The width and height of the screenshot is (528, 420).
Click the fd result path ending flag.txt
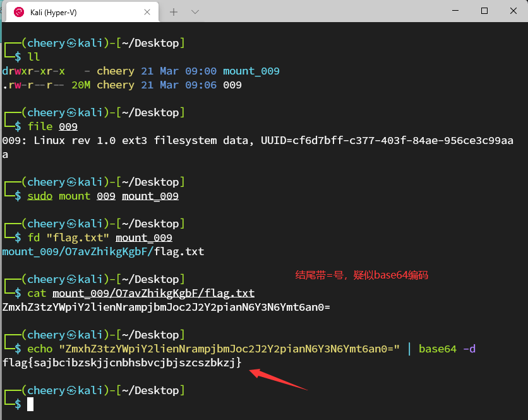pos(103,251)
